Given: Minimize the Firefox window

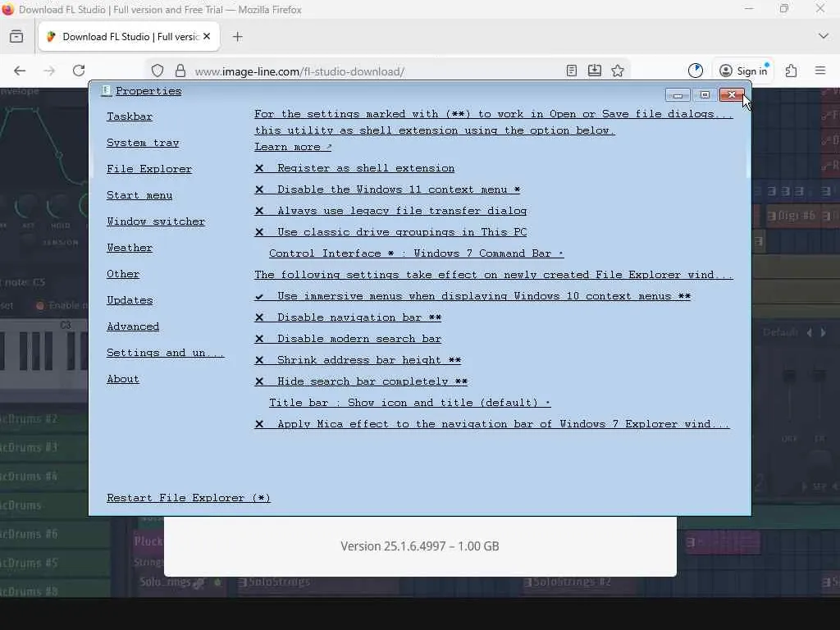Looking at the screenshot, I should (x=749, y=9).
